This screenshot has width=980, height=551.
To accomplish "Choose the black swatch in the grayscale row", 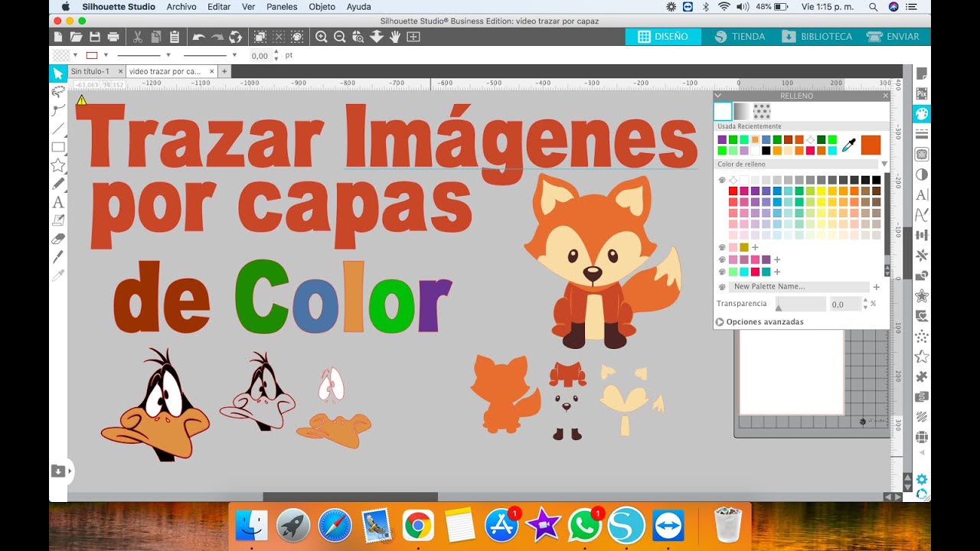I will tap(877, 180).
